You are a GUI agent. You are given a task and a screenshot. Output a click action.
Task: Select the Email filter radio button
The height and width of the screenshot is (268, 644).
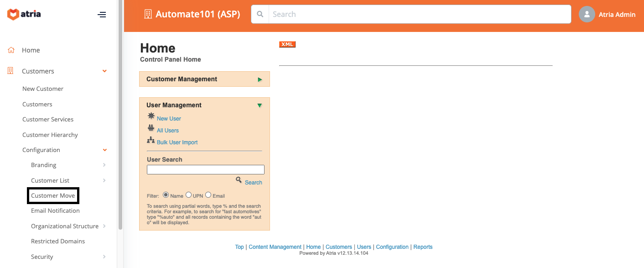(208, 195)
